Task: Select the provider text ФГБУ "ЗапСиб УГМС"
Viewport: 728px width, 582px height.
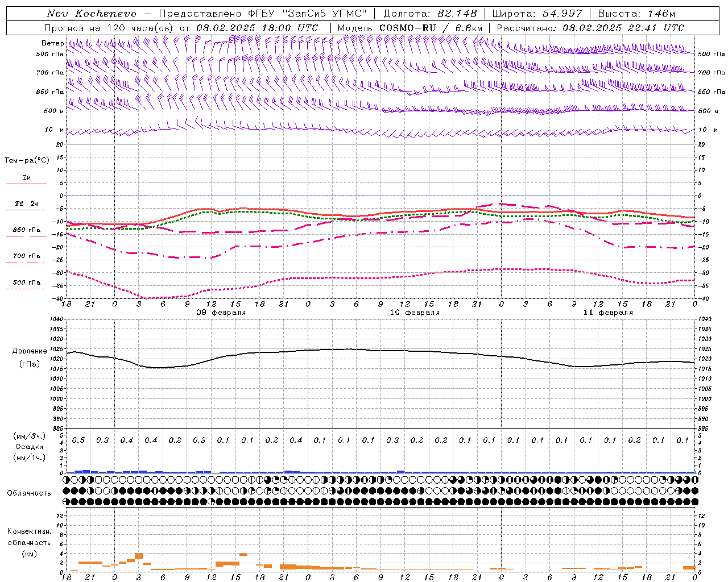Action: (x=308, y=14)
